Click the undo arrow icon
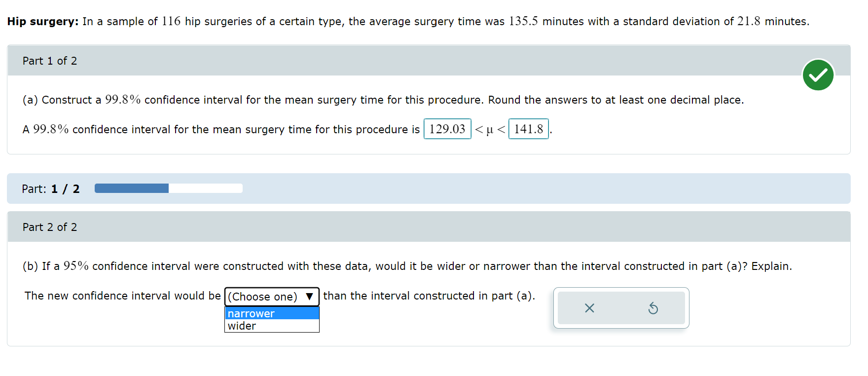Viewport: 868px width, 376px height. pos(653,308)
